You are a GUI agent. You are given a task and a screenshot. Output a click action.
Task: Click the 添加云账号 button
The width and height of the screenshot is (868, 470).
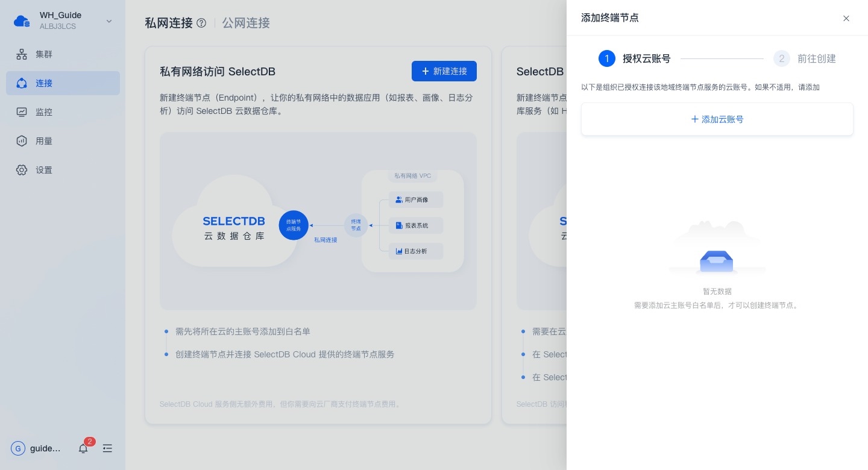(x=717, y=119)
